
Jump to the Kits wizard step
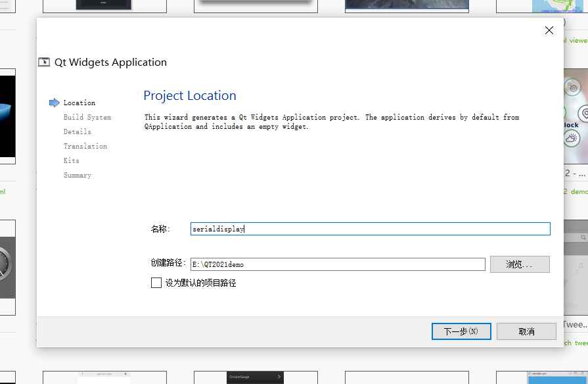pyautogui.click(x=71, y=160)
